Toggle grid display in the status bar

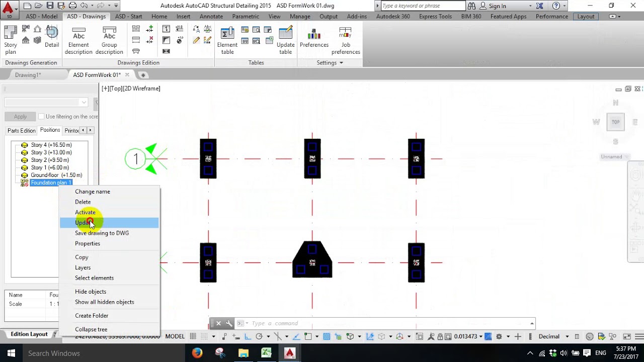pyautogui.click(x=193, y=336)
